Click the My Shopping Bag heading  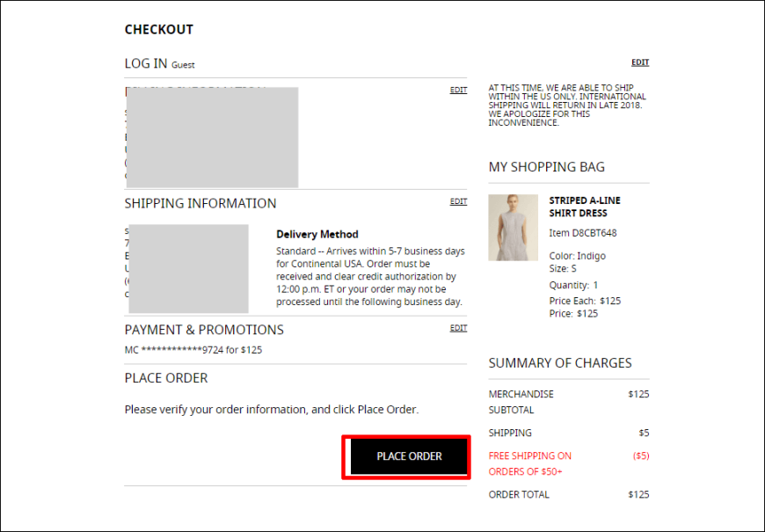[x=546, y=167]
